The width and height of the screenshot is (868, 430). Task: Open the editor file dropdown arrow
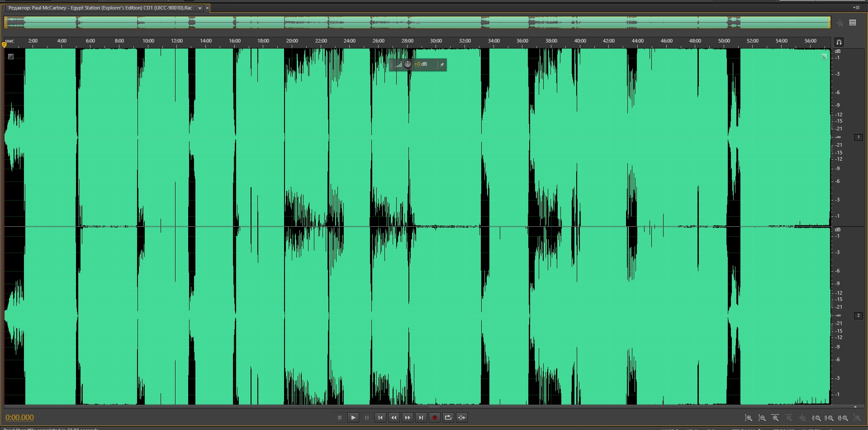pyautogui.click(x=199, y=8)
